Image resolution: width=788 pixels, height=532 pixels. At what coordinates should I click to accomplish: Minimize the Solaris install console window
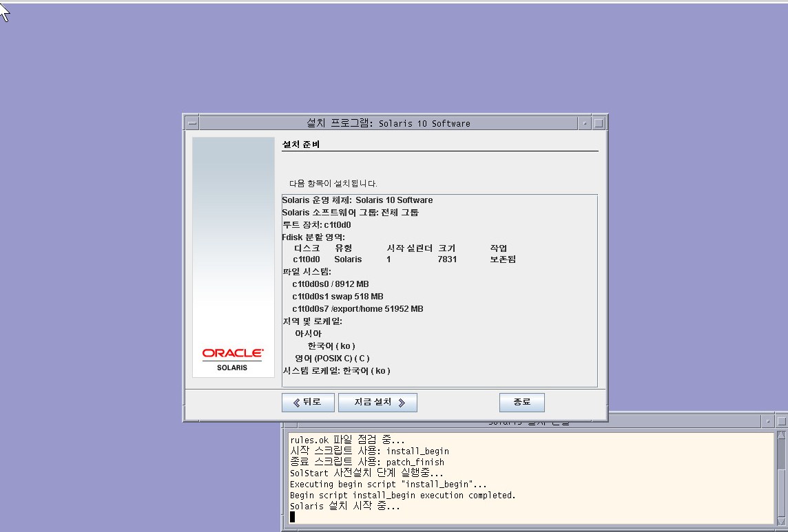pyautogui.click(x=768, y=421)
